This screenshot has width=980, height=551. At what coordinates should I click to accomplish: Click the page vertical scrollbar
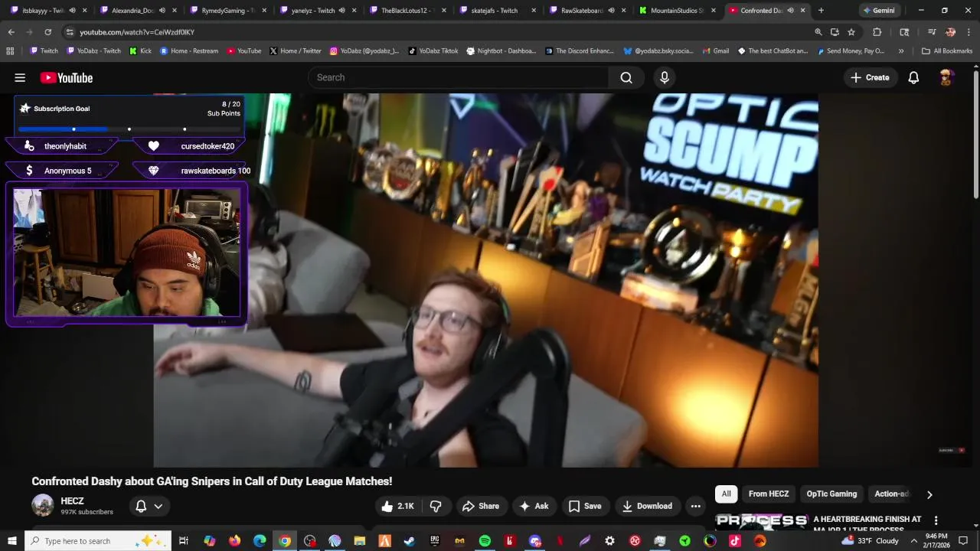tap(975, 134)
